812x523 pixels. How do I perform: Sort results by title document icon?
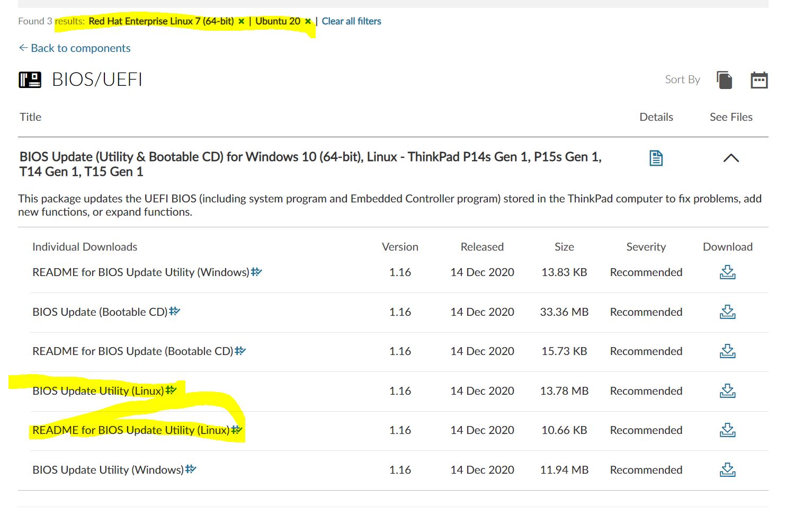(x=724, y=80)
